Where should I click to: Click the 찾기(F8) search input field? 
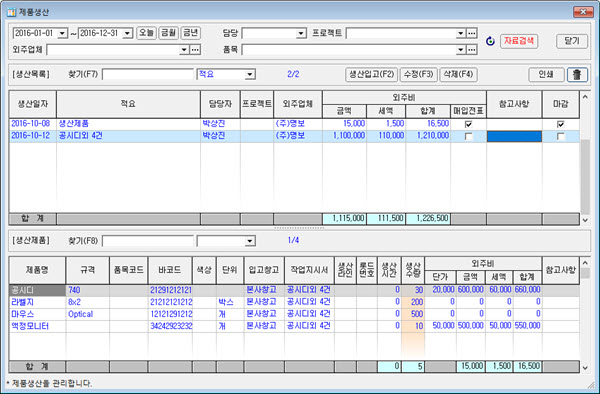click(148, 241)
